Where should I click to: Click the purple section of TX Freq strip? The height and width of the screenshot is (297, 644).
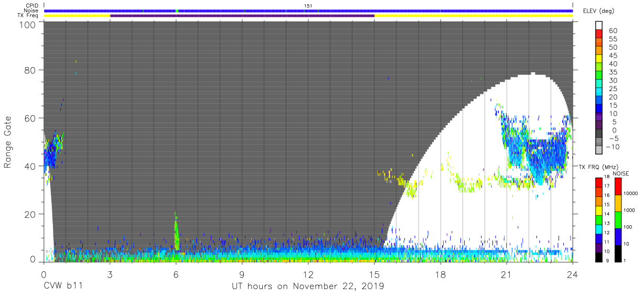pos(242,16)
